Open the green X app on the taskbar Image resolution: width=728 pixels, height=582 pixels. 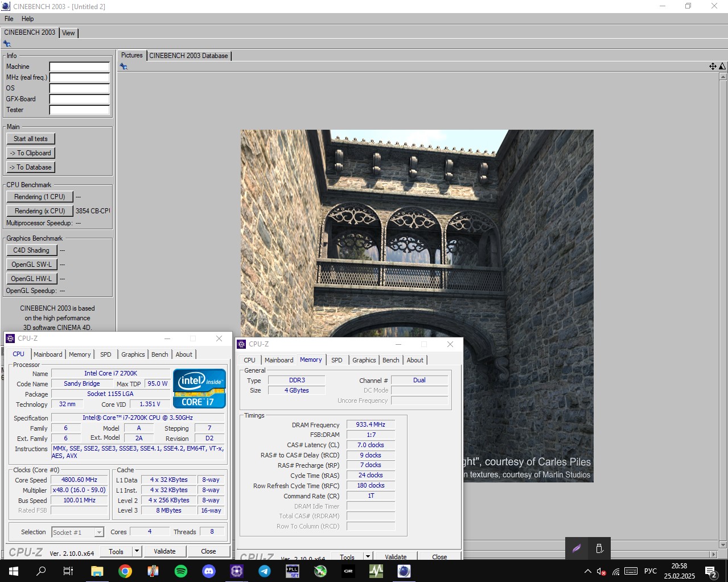[320, 571]
